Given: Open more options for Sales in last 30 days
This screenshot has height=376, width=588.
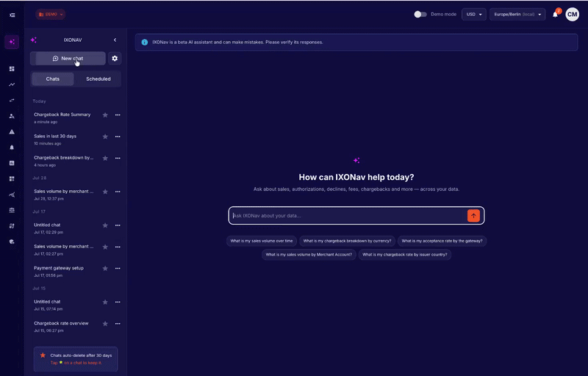Looking at the screenshot, I should click(x=118, y=137).
